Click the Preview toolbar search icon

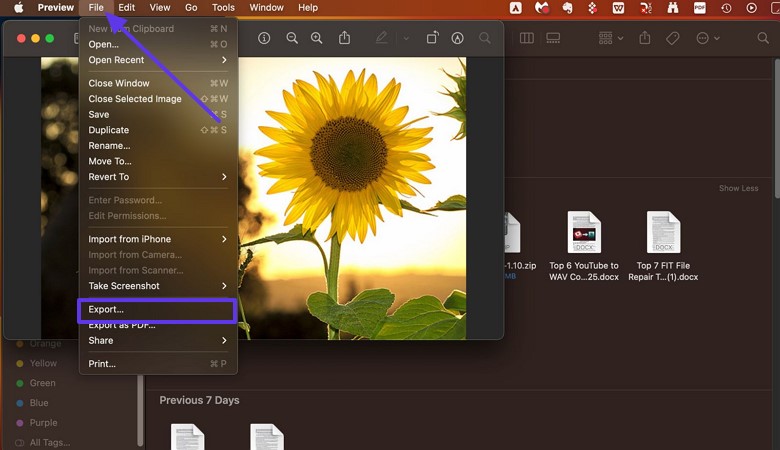(x=485, y=38)
